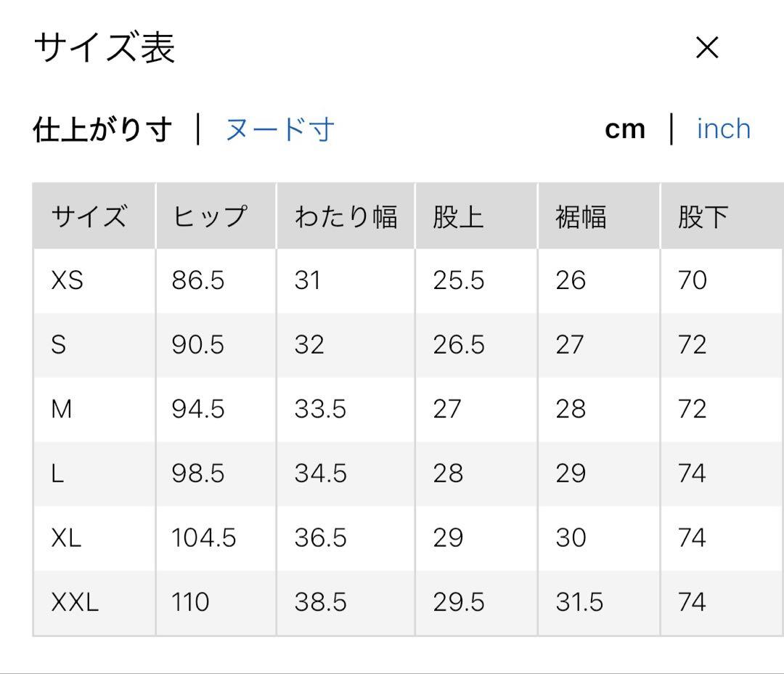The image size is (784, 674).
Task: Switch to the 仕上がり寸 tab
Action: 102,130
